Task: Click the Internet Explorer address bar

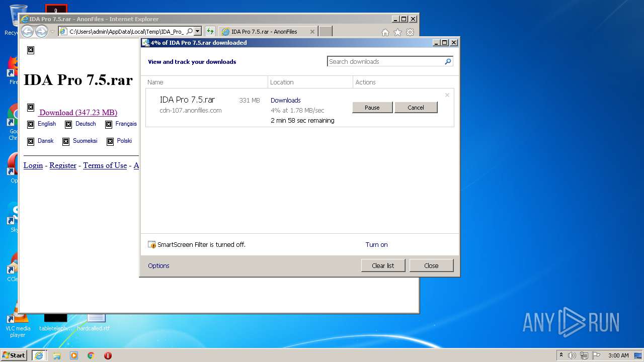Action: tap(126, 31)
